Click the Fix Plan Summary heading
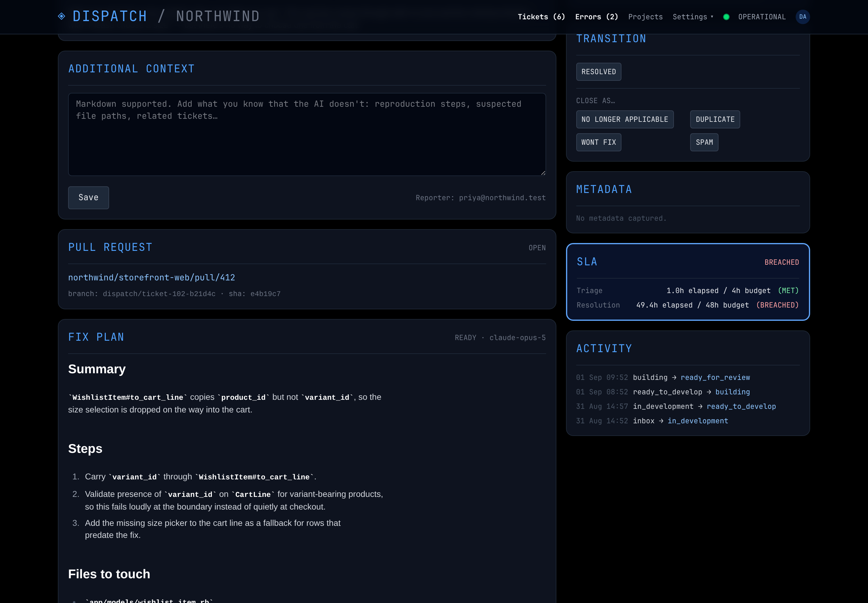The width and height of the screenshot is (868, 603). 97,369
